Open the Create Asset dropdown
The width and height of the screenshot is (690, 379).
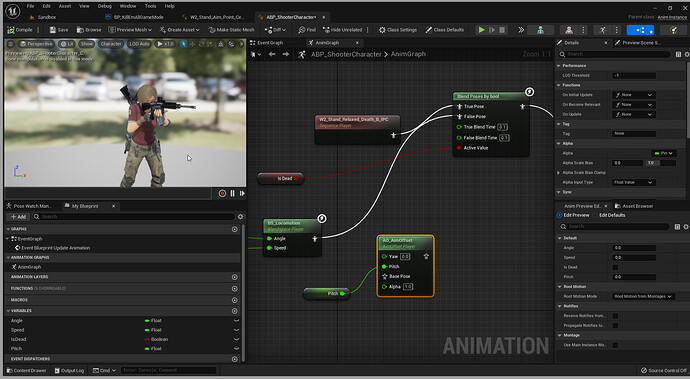click(180, 30)
